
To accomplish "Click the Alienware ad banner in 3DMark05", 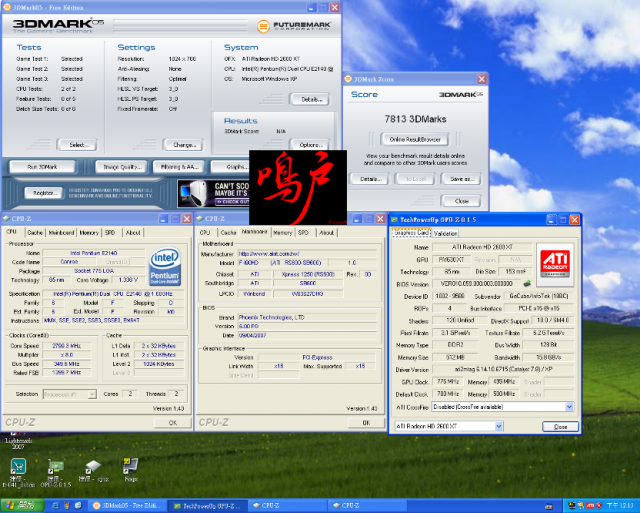I will (x=213, y=193).
